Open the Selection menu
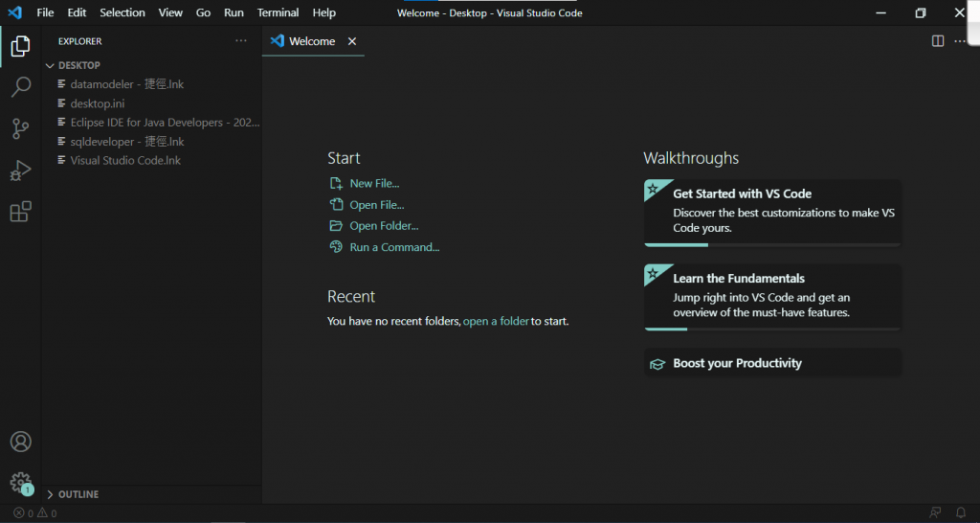This screenshot has height=523, width=980. [122, 12]
